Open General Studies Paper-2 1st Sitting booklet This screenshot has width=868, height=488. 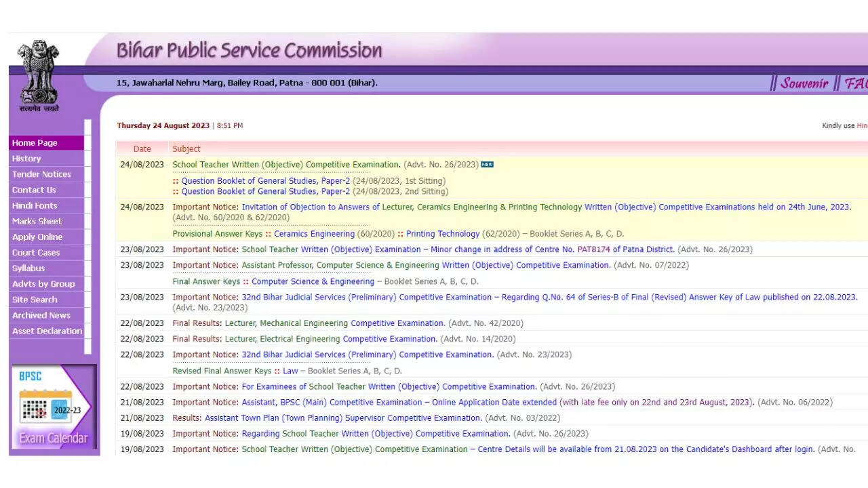[x=265, y=181]
